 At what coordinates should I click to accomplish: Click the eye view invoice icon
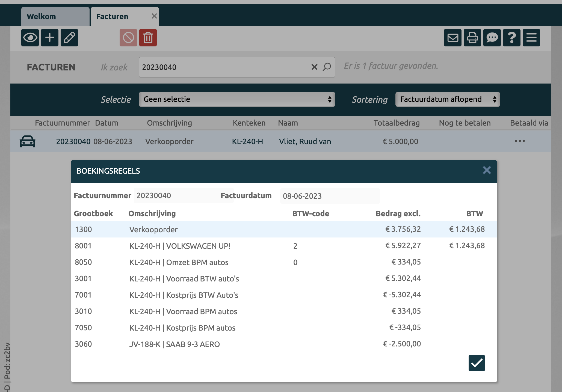(x=30, y=38)
